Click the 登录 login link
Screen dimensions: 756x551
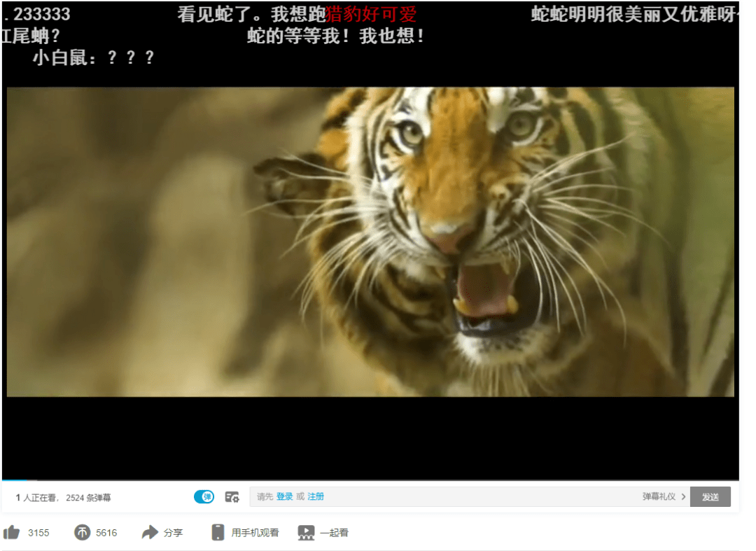pos(284,496)
